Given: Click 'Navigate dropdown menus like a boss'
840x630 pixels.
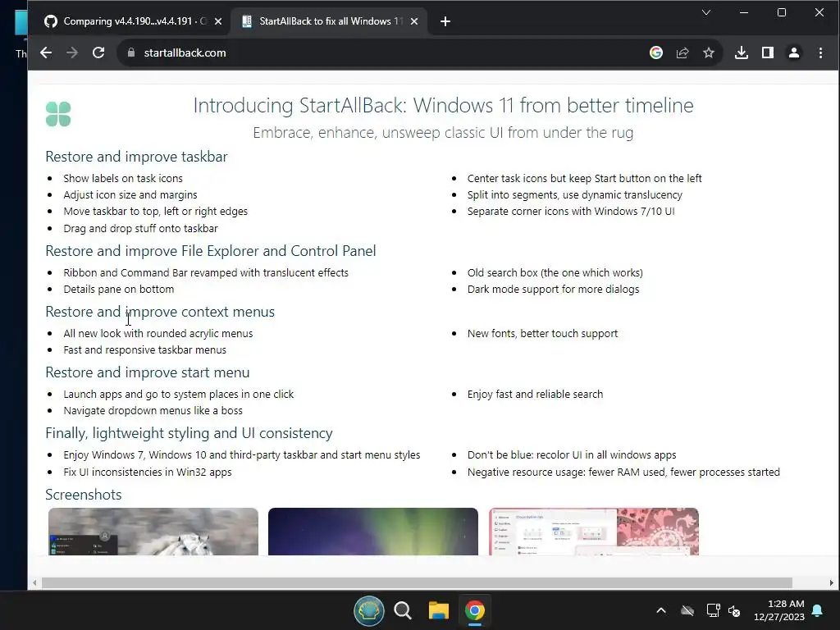Looking at the screenshot, I should 153,411.
